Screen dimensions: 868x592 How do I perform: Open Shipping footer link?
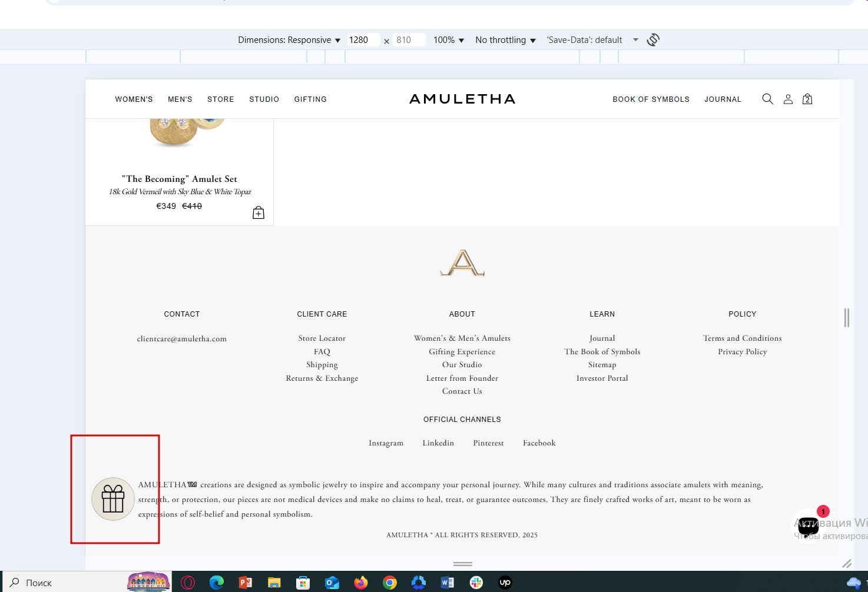click(x=322, y=365)
